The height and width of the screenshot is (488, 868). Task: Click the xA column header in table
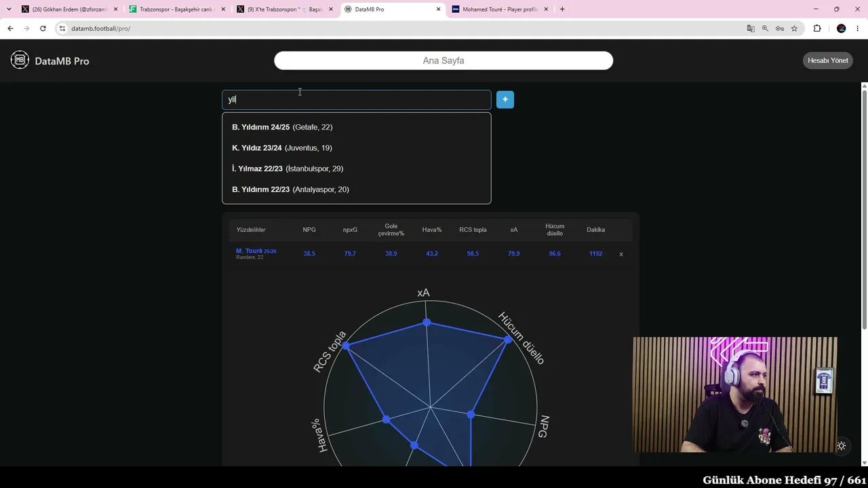(514, 230)
